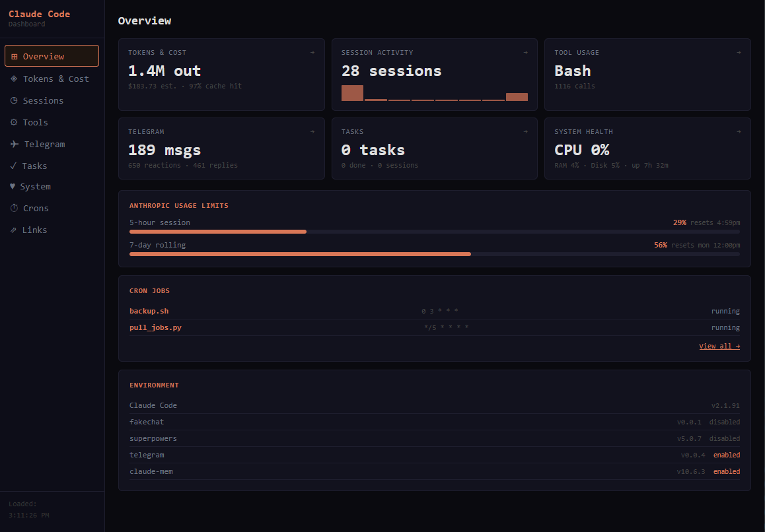Click running status of backup.sh
This screenshot has width=765, height=532.
click(725, 311)
